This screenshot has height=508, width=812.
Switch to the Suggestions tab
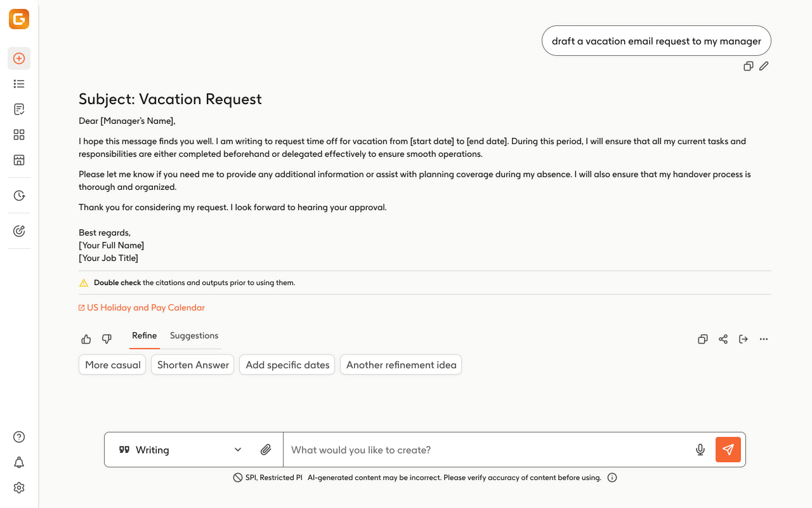pos(194,335)
